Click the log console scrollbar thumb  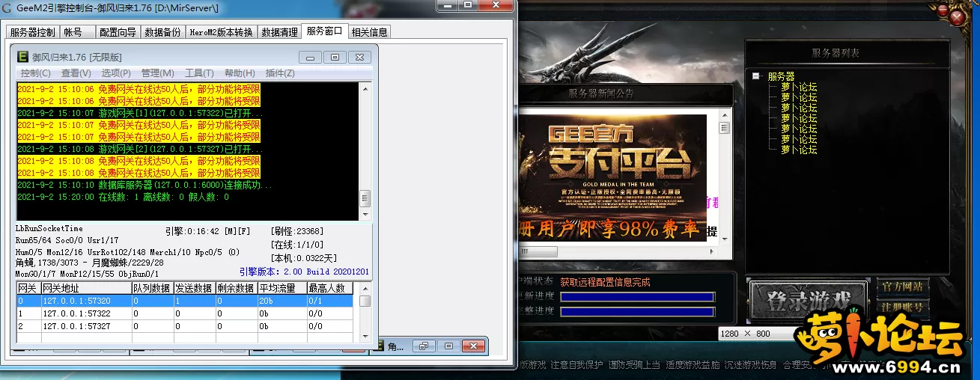(365, 198)
